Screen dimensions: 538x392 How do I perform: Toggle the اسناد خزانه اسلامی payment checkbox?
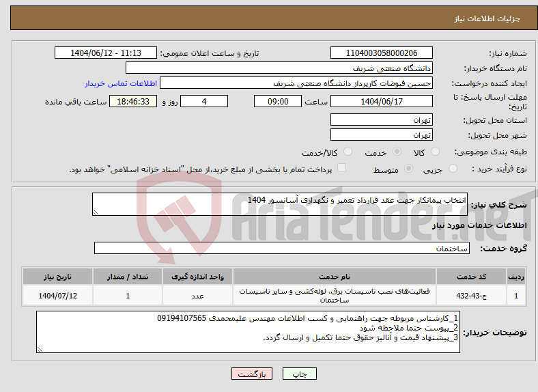tap(342, 168)
